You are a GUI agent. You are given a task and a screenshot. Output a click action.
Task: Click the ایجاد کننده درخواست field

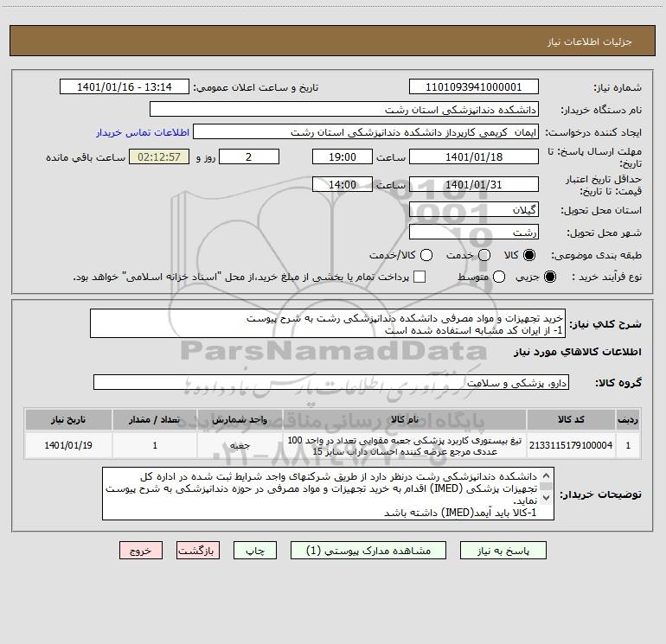tap(366, 131)
